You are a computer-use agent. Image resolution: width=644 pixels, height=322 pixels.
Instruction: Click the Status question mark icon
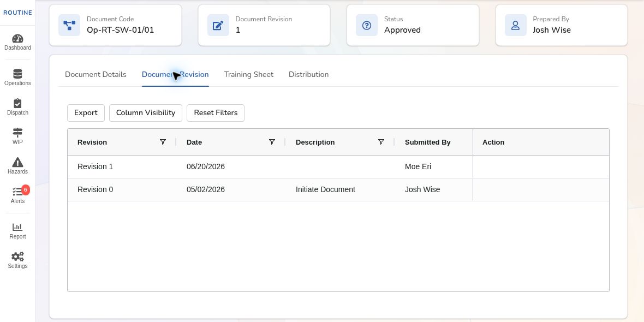pyautogui.click(x=366, y=26)
